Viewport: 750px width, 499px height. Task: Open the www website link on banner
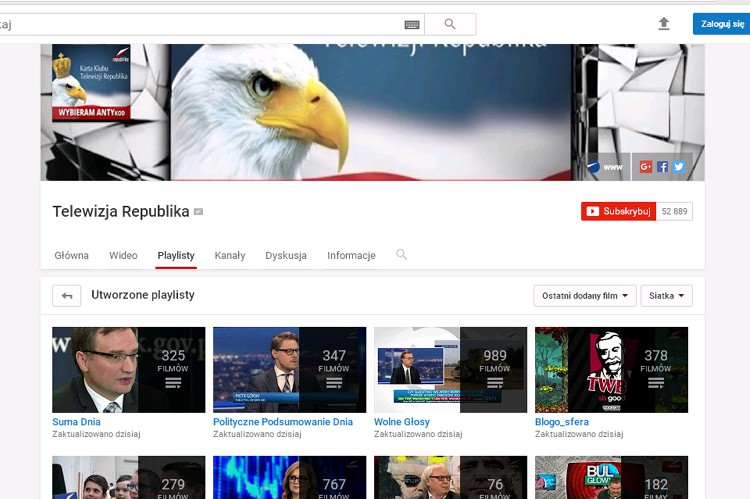click(x=605, y=167)
